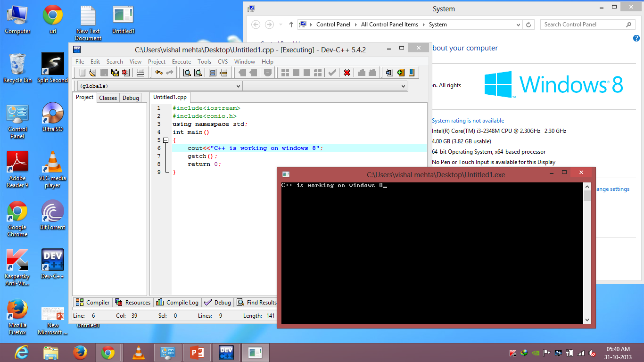
Task: Open the Tools menu
Action: click(x=204, y=61)
